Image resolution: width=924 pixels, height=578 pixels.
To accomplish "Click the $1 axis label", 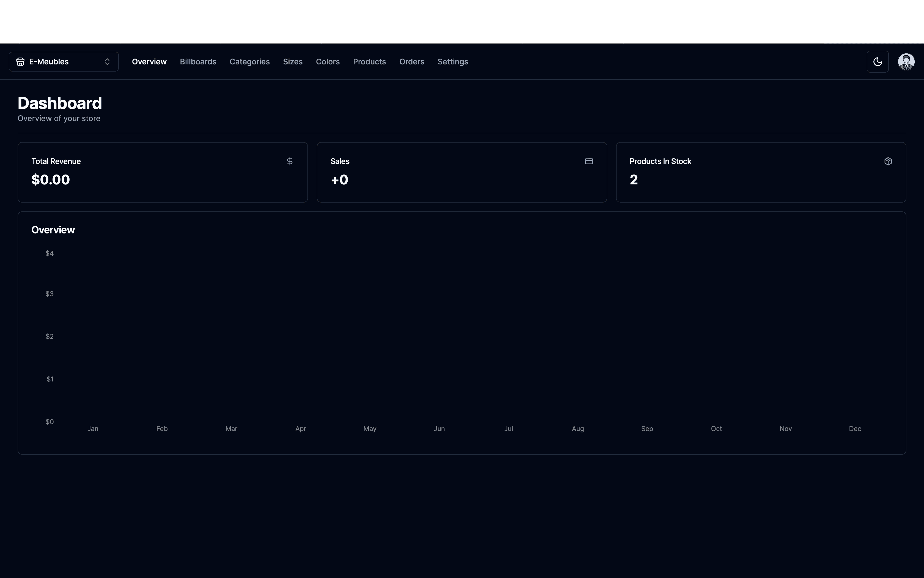I will tap(50, 379).
